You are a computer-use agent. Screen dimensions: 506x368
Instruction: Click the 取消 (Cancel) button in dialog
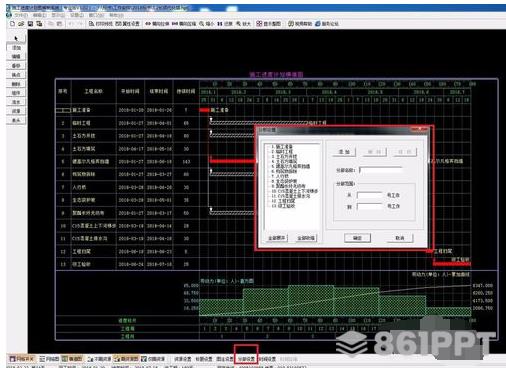[x=400, y=238]
